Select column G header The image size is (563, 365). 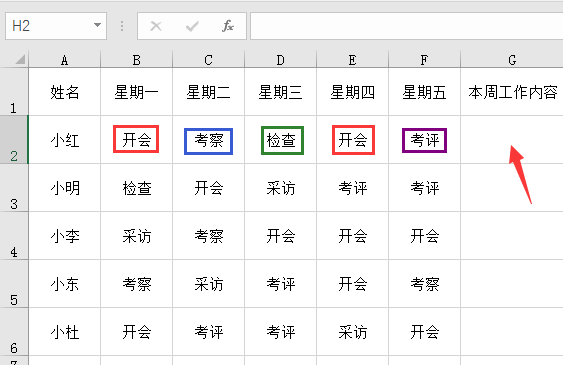512,60
